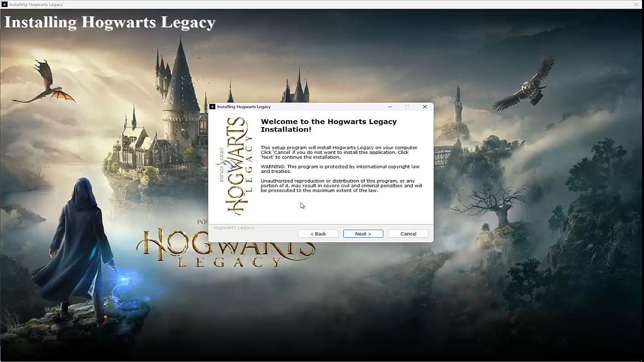
Task: Click the 'Unauthorized reproduction or distribution' paragraph
Action: [x=341, y=186]
